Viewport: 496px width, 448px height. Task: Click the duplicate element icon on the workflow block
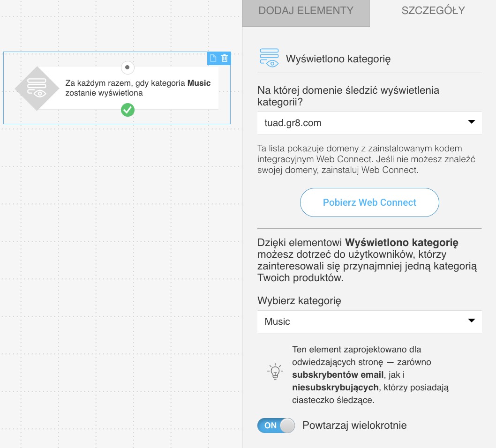pyautogui.click(x=213, y=58)
